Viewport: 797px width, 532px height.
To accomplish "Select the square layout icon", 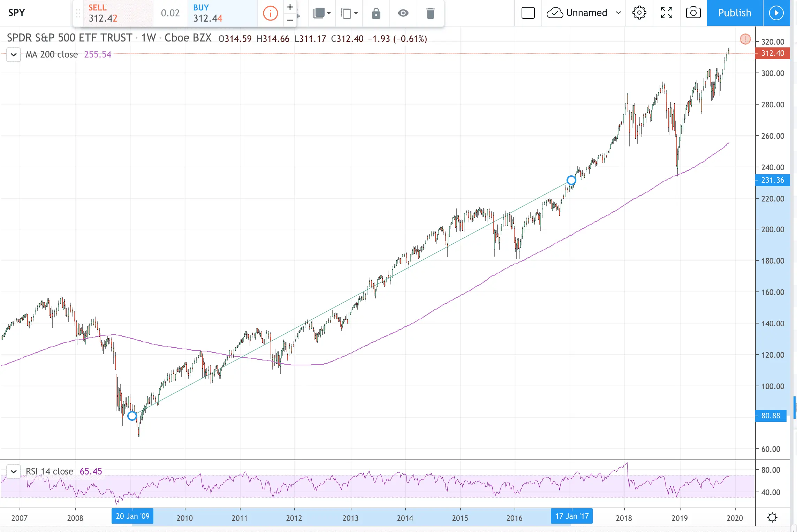I will pos(528,13).
